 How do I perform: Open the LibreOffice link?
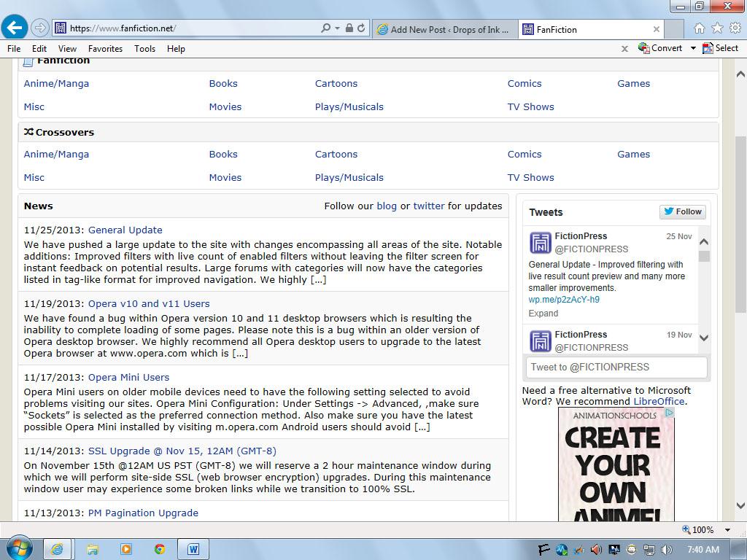(659, 402)
